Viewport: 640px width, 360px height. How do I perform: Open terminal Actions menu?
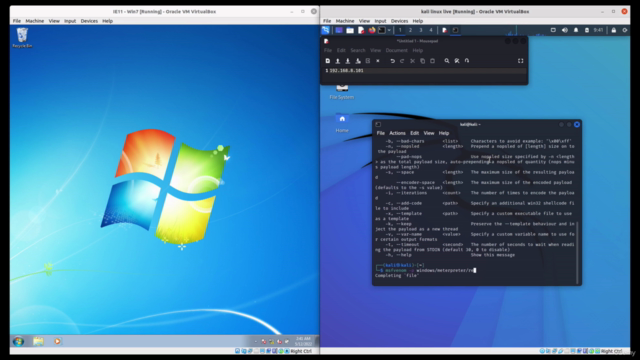(x=397, y=133)
